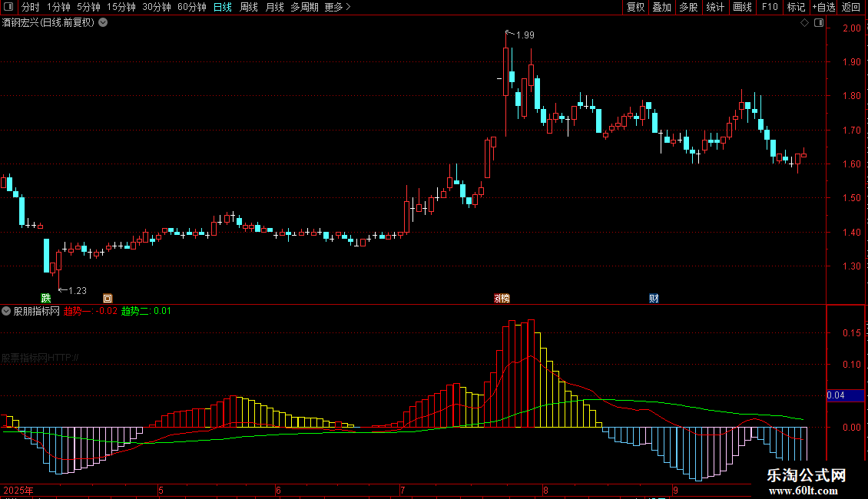This screenshot has height=499, width=868.
Task: Toggle the right info panel icon
Action: tap(820, 23)
